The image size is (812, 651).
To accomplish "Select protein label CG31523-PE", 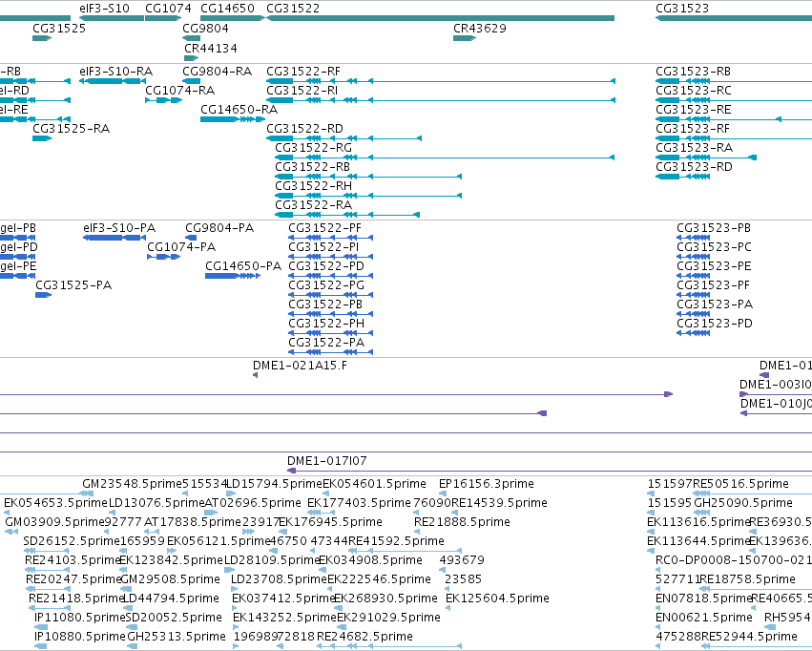I will pyautogui.click(x=714, y=266).
